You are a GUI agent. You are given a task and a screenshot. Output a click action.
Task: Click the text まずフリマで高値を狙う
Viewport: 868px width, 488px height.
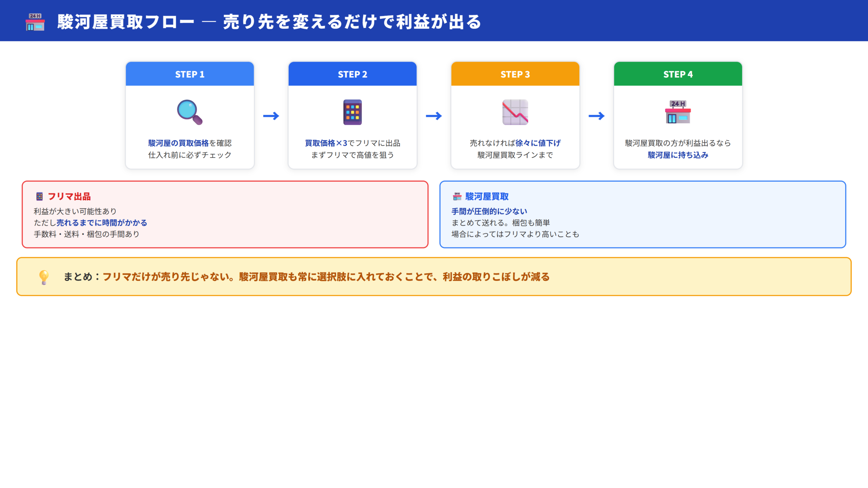tap(353, 155)
